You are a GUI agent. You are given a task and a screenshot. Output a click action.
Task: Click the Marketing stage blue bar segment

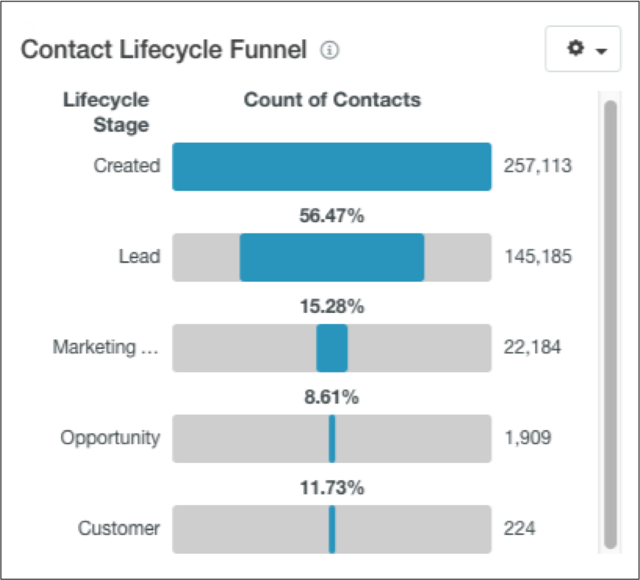[331, 348]
